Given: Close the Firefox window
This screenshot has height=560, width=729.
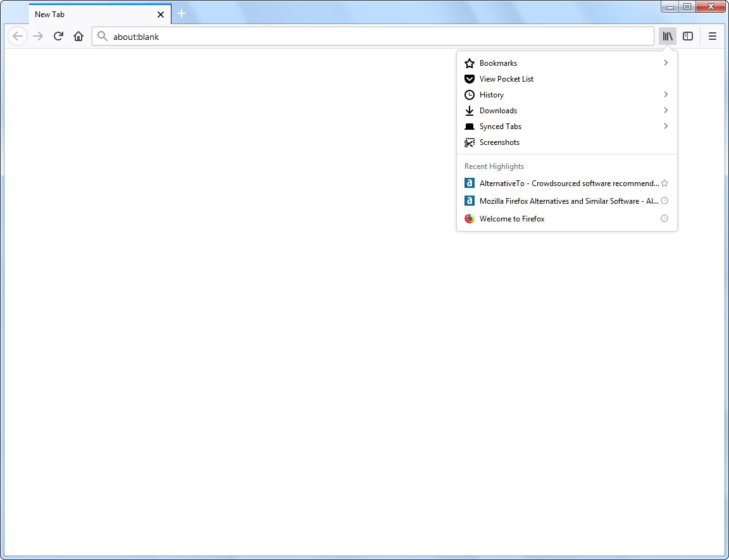Looking at the screenshot, I should (711, 7).
